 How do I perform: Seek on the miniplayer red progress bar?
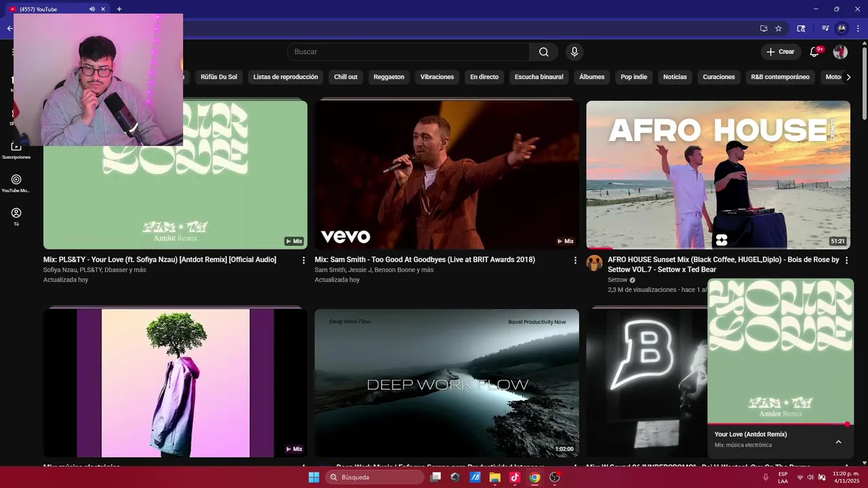coord(781,424)
